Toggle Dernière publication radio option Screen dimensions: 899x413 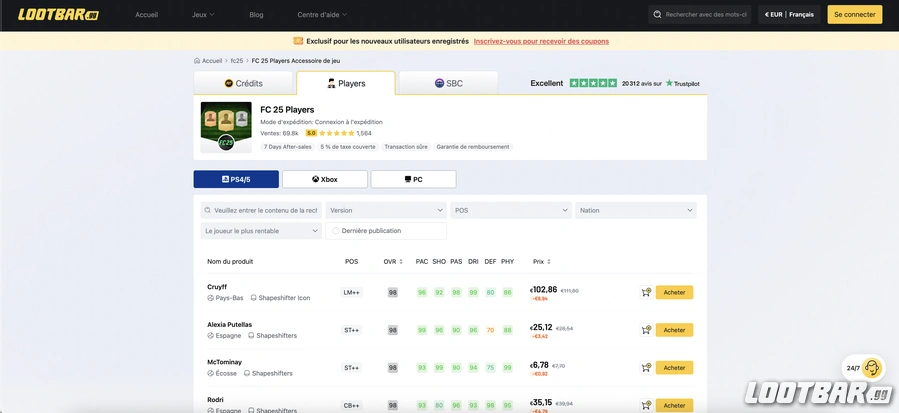[336, 231]
